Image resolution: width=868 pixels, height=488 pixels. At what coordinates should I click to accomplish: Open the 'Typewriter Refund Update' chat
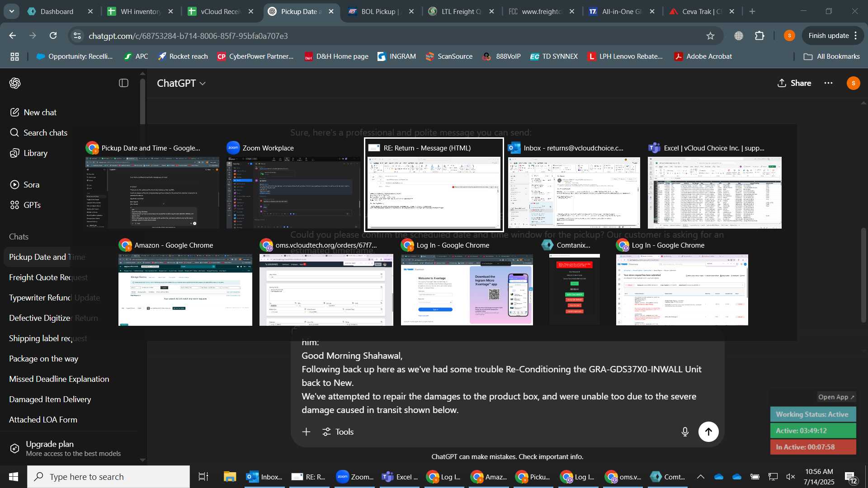[54, 298]
